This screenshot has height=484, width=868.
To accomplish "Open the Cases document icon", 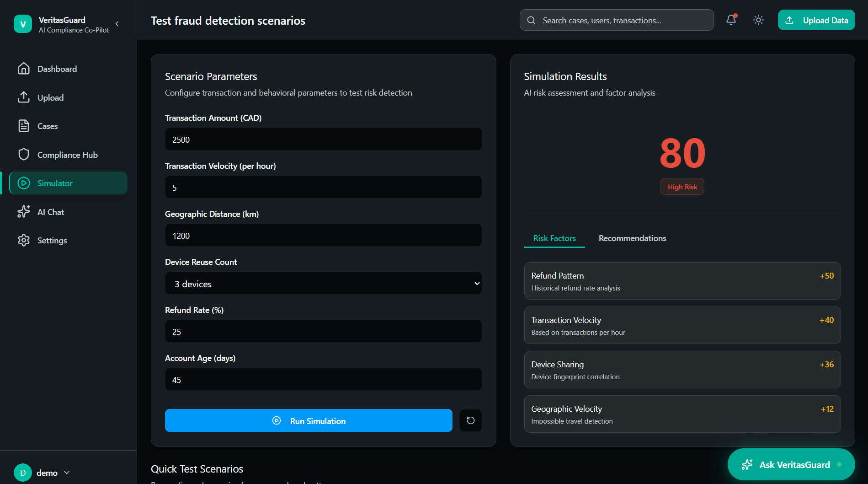I will (24, 126).
